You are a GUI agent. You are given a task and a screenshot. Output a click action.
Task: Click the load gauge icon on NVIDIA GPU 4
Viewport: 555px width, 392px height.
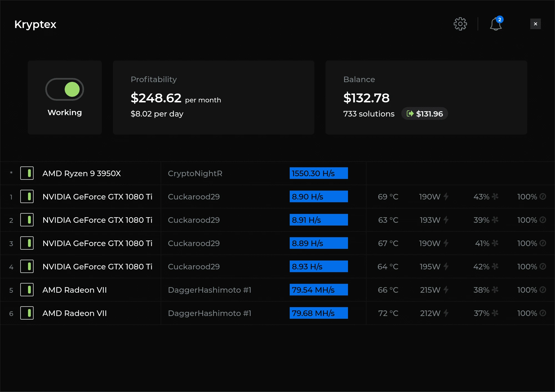tap(543, 266)
